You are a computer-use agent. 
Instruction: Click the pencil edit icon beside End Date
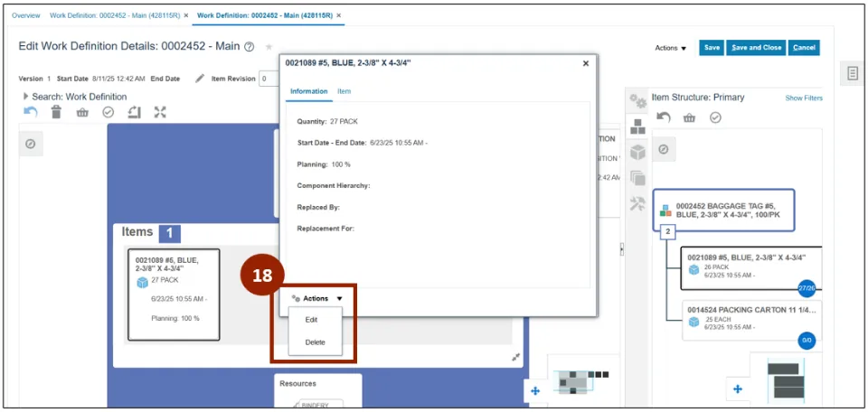coord(200,79)
